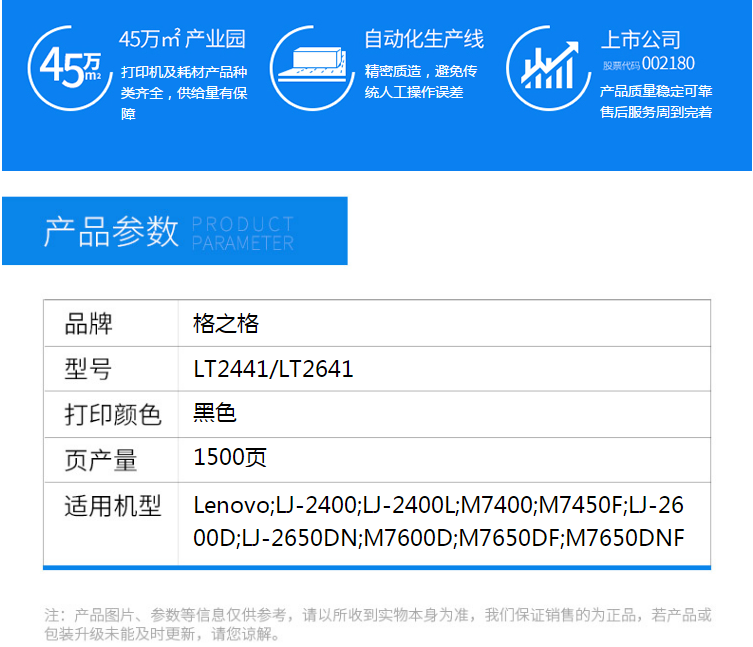
Task: Select the 45万m² 产业园 heading
Action: pyautogui.click(x=182, y=39)
